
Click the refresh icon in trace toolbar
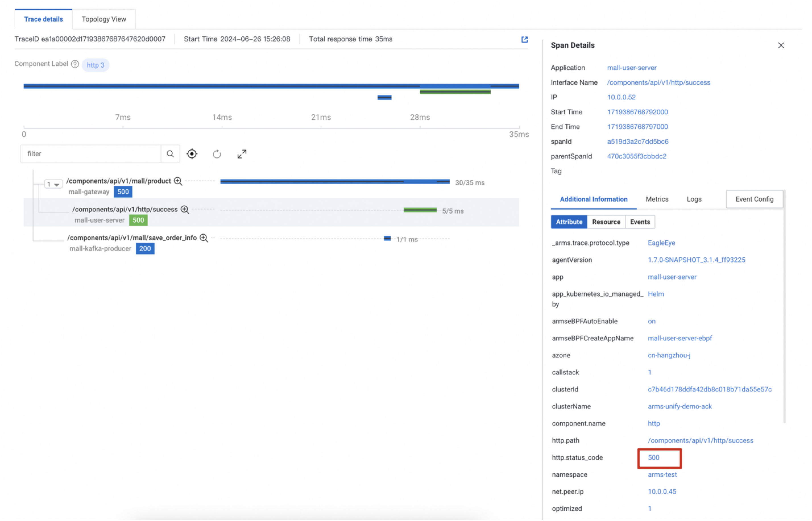coord(217,154)
